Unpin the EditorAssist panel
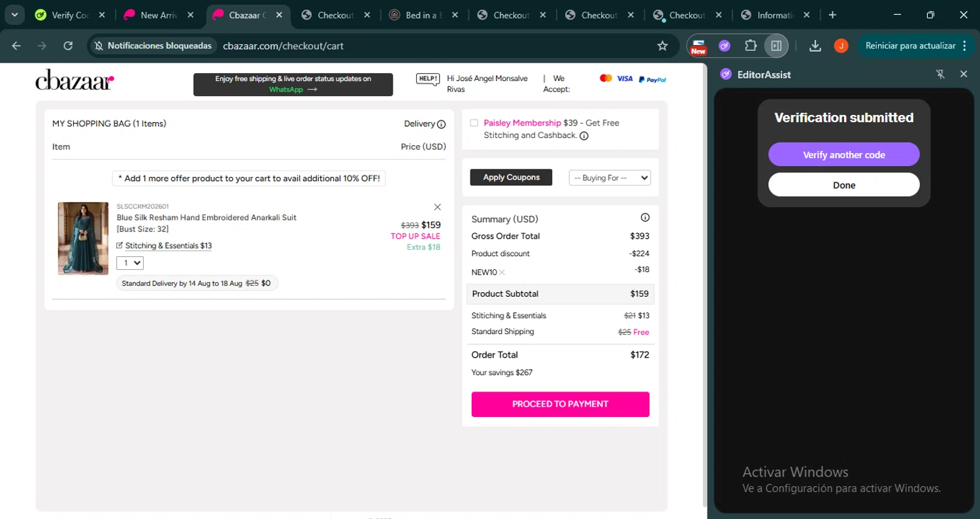Screen dimensions: 980x519 pos(940,75)
